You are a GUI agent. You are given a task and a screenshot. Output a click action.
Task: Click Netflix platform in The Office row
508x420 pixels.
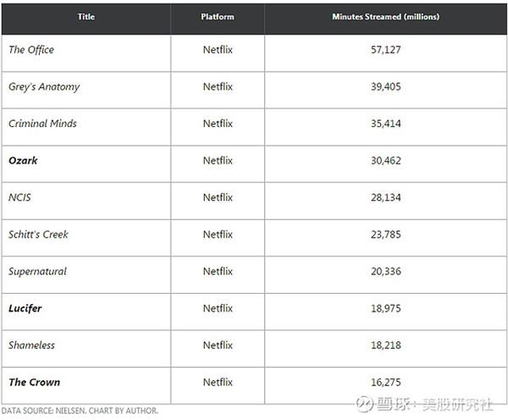pos(218,50)
